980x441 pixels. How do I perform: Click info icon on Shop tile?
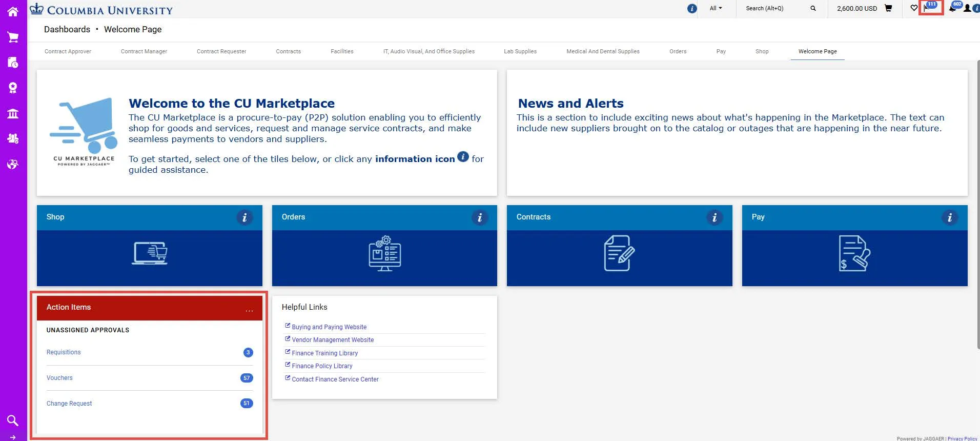pyautogui.click(x=244, y=217)
